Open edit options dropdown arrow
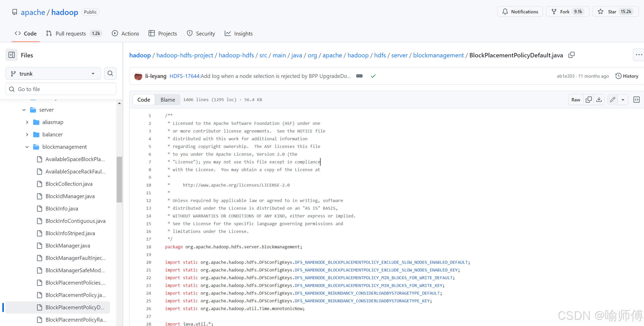The height and width of the screenshot is (326, 644). 623,100
